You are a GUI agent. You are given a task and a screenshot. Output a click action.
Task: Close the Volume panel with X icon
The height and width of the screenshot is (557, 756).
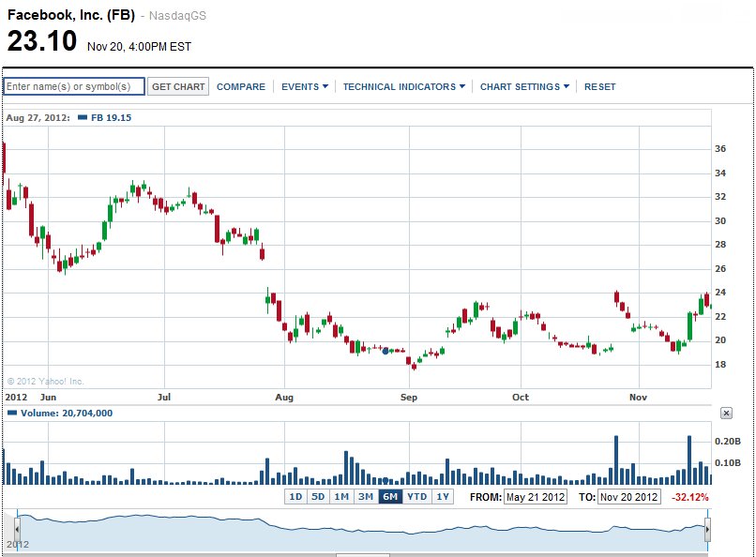pyautogui.click(x=726, y=413)
